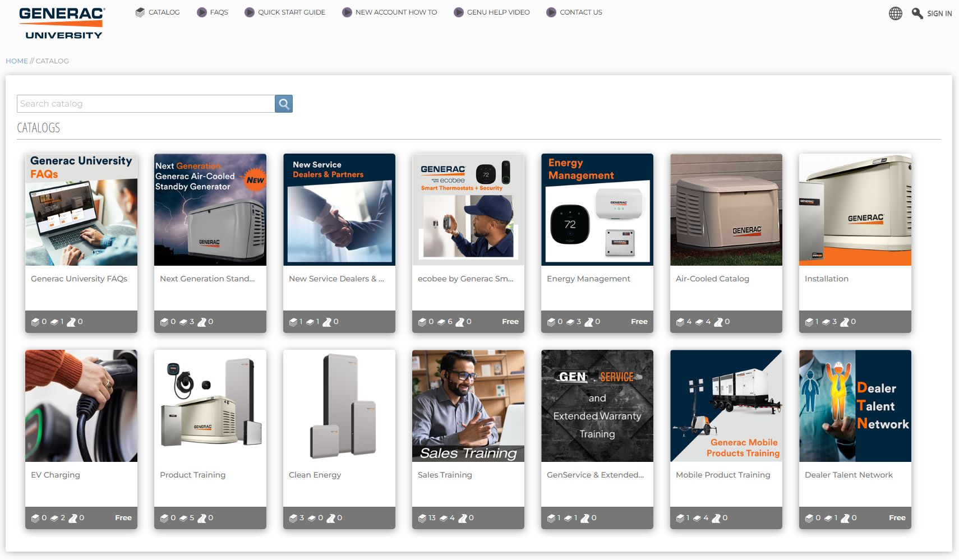Click courses icon on Air-Cooled Catalog card
Image resolution: width=959 pixels, height=560 pixels.
[680, 322]
